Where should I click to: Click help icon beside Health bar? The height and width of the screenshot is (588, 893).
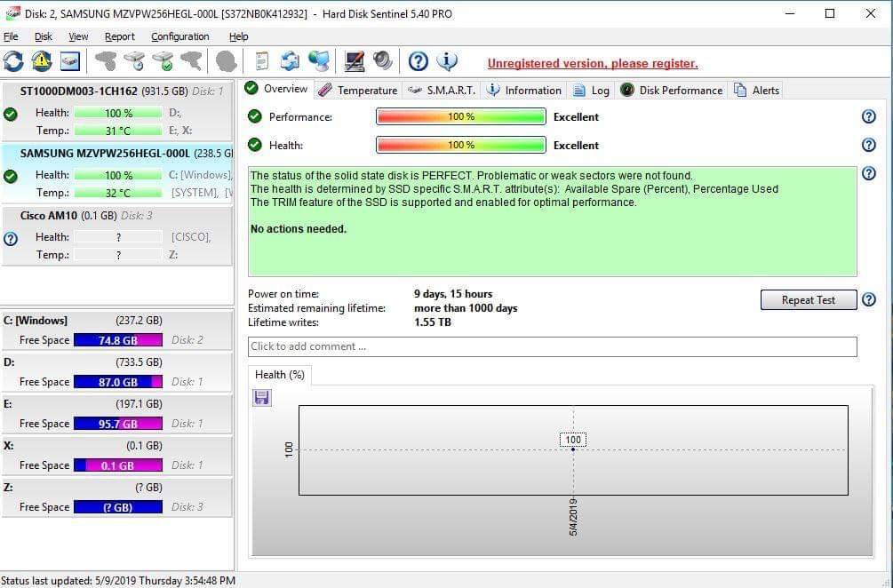coord(868,145)
